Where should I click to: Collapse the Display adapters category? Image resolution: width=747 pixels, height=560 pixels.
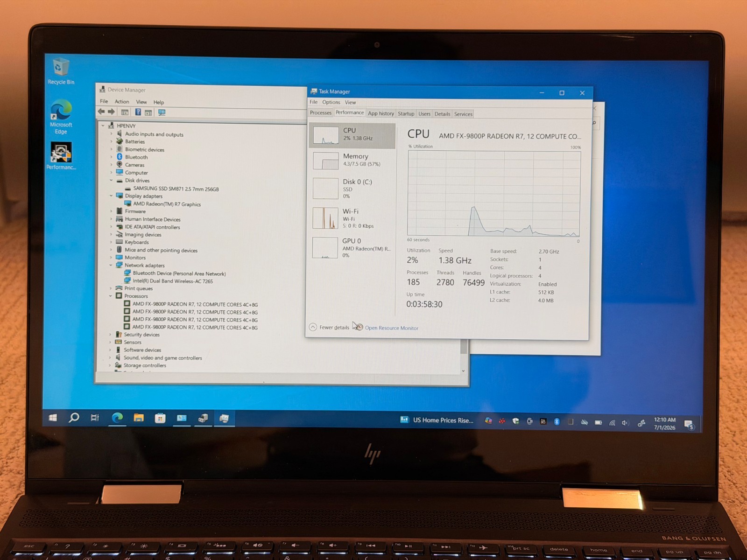coord(111,196)
